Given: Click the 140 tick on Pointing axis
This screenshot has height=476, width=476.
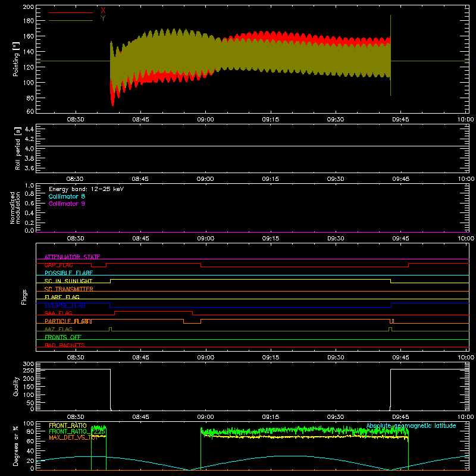Looking at the screenshot, I should (x=28, y=52).
